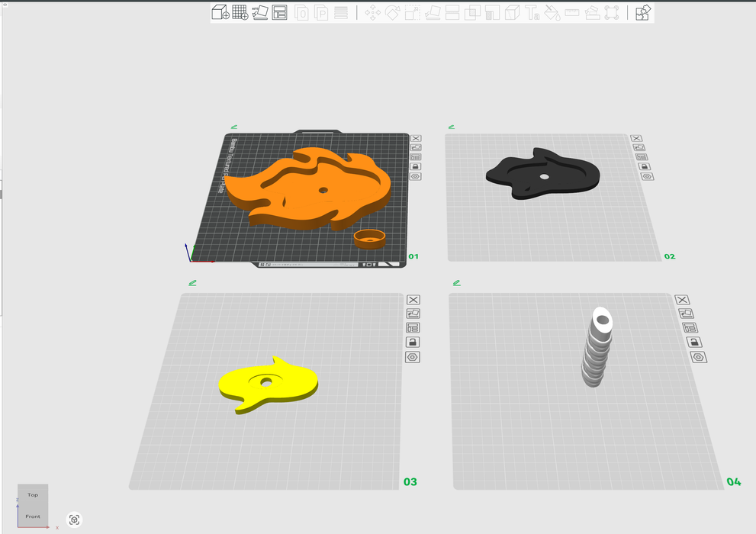This screenshot has height=534, width=756.
Task: Toggle the lock on plate 01
Action: [x=415, y=166]
